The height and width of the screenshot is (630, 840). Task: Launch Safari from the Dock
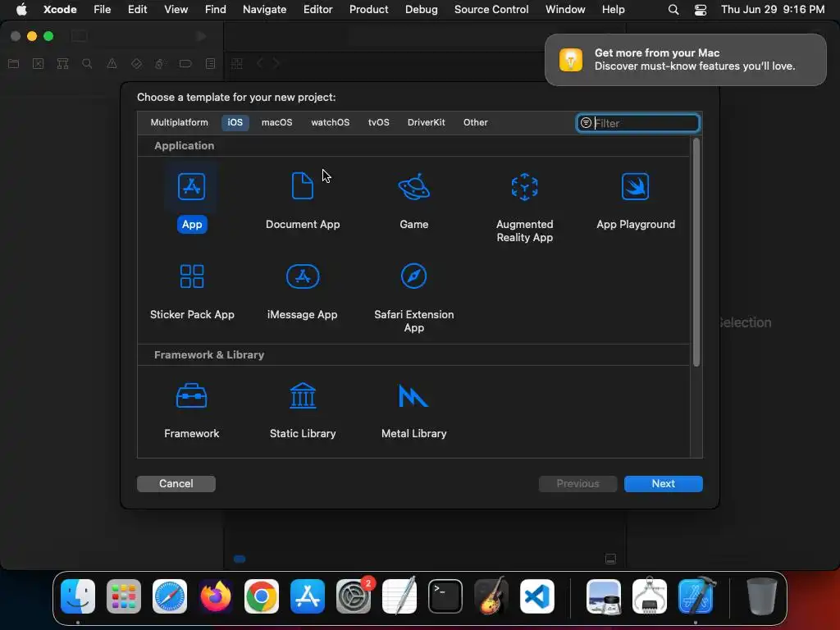click(170, 596)
